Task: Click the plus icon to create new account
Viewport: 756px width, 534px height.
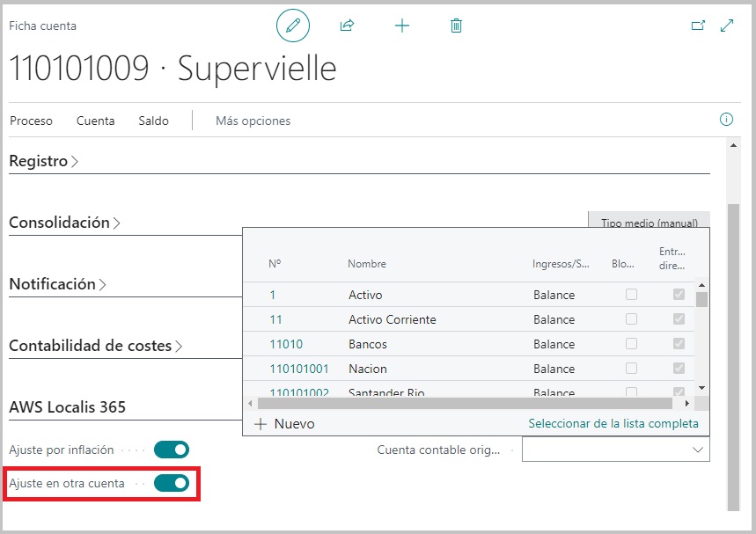Action: point(402,26)
